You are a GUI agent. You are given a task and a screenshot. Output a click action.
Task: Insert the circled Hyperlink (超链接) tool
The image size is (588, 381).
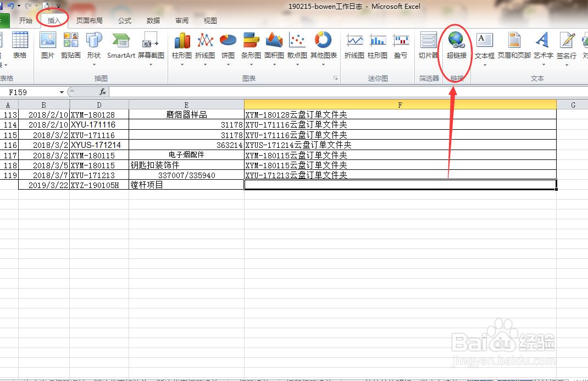[x=456, y=48]
